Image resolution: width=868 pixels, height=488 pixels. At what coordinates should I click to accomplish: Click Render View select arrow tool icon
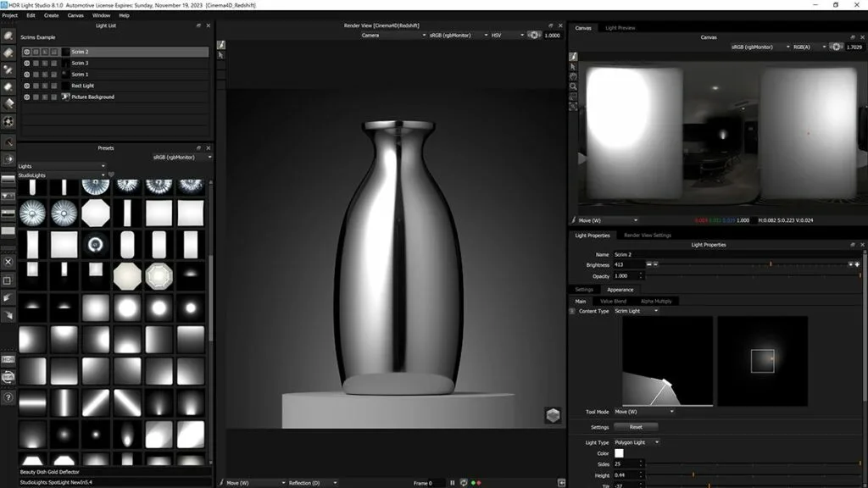pyautogui.click(x=221, y=55)
